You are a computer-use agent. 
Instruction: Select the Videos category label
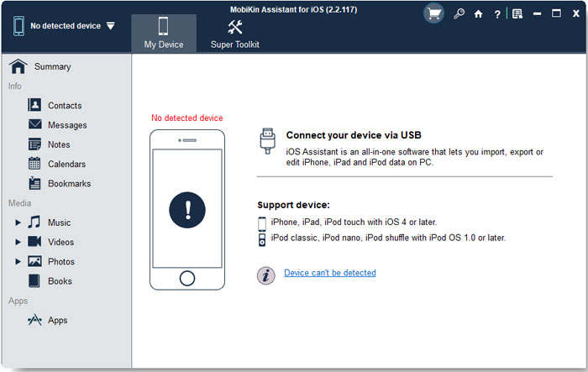[x=60, y=242]
